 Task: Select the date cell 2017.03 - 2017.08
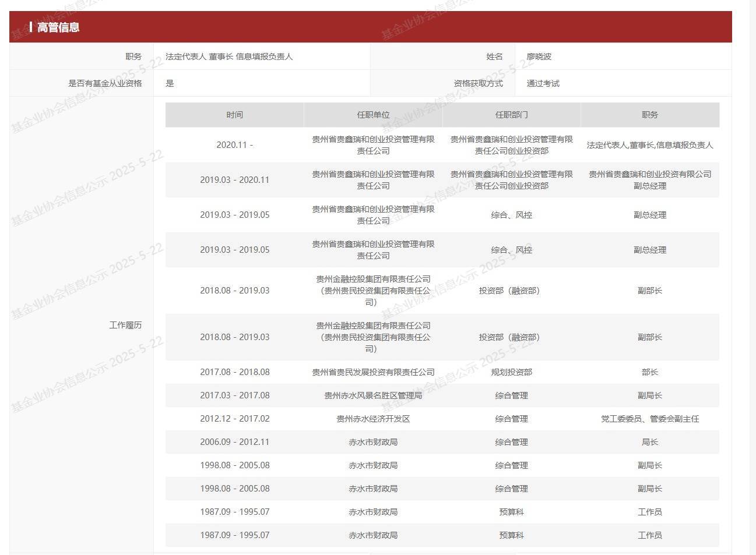(x=235, y=395)
